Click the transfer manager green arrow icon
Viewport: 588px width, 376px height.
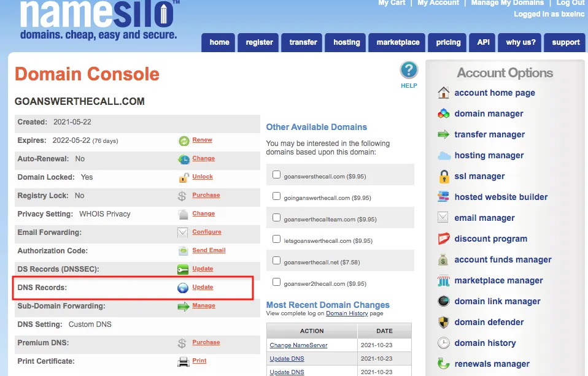coord(444,134)
